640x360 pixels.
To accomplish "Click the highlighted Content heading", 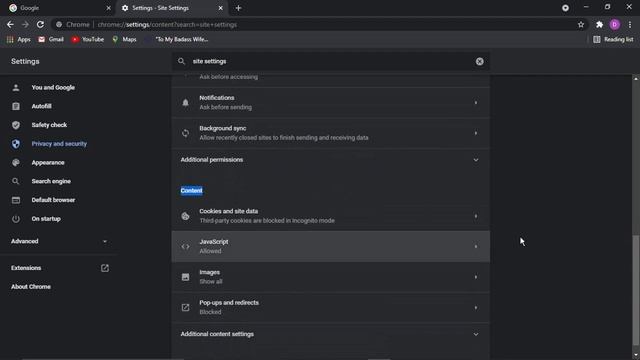I will point(191,191).
